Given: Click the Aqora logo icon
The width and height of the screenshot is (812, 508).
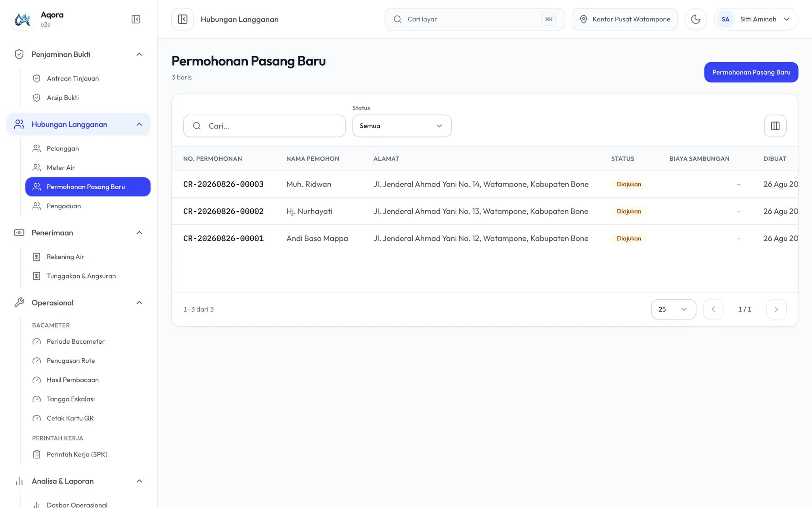Looking at the screenshot, I should [x=22, y=19].
